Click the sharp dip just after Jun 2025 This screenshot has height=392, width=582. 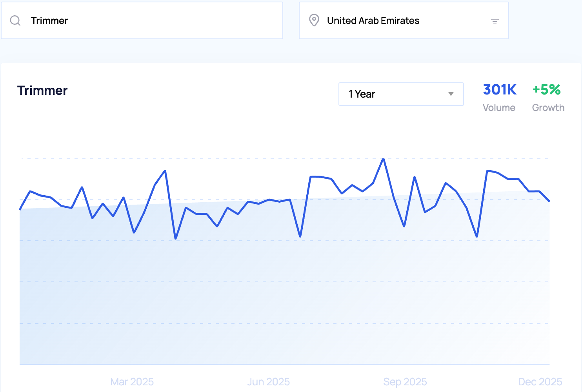pos(300,236)
